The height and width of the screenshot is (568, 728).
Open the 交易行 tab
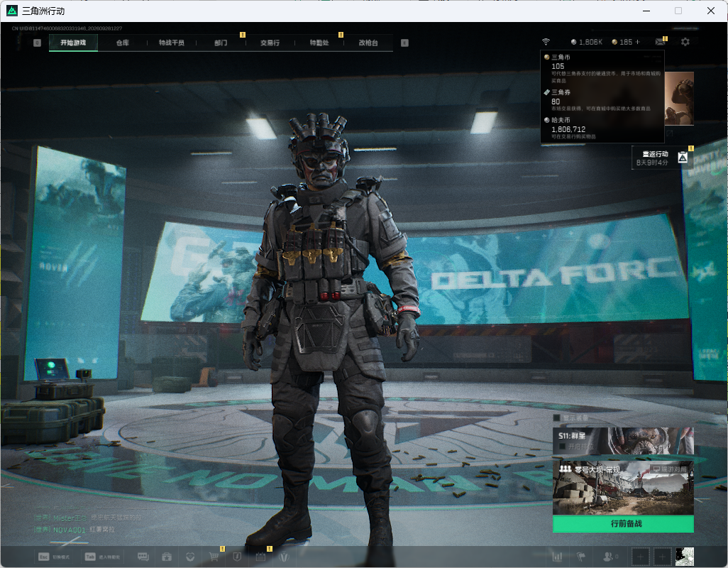pos(270,43)
